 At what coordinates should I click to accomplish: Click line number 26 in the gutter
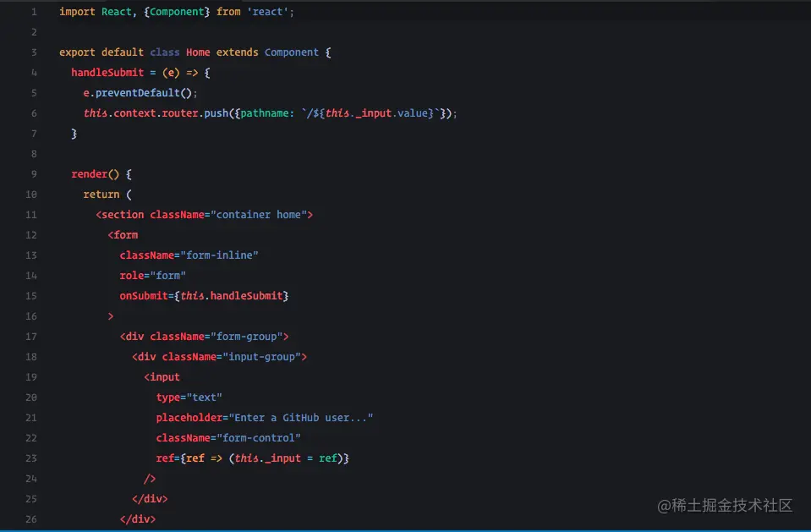(x=30, y=518)
